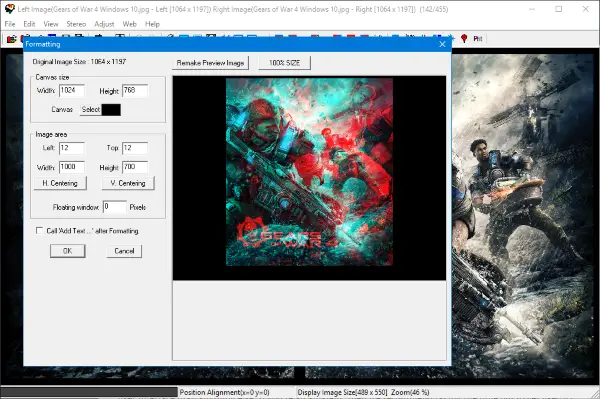This screenshot has height=399, width=600.
Task: Open the File menu
Action: click(10, 24)
